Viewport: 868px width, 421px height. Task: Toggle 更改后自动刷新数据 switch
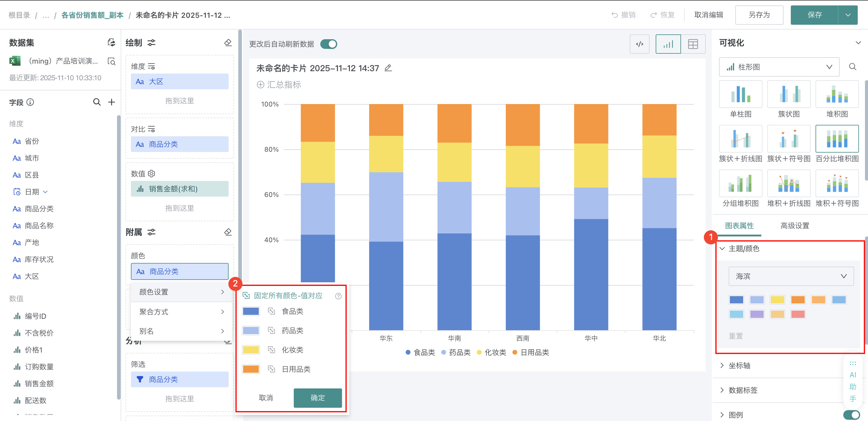point(328,44)
